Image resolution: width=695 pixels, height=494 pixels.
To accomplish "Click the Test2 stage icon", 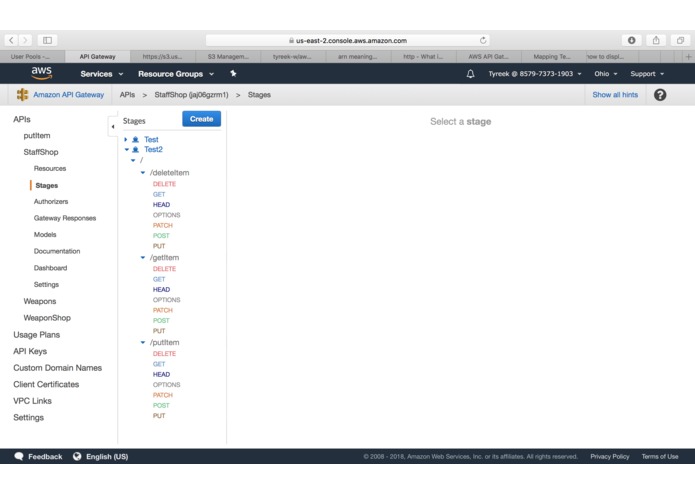I will (136, 150).
